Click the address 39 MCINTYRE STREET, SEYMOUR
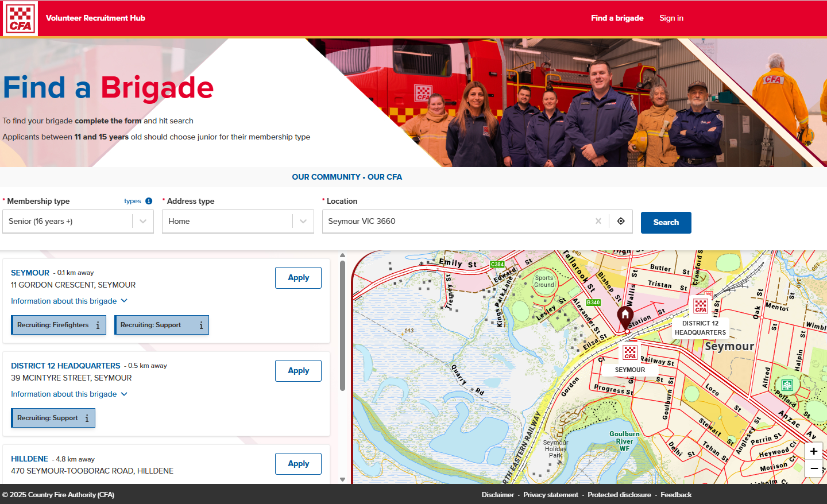827x504 pixels. [x=71, y=378]
